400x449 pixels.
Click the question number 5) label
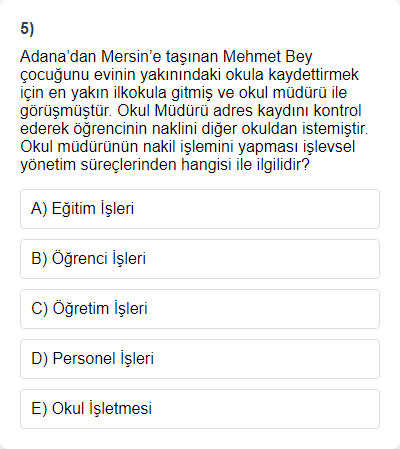(27, 29)
